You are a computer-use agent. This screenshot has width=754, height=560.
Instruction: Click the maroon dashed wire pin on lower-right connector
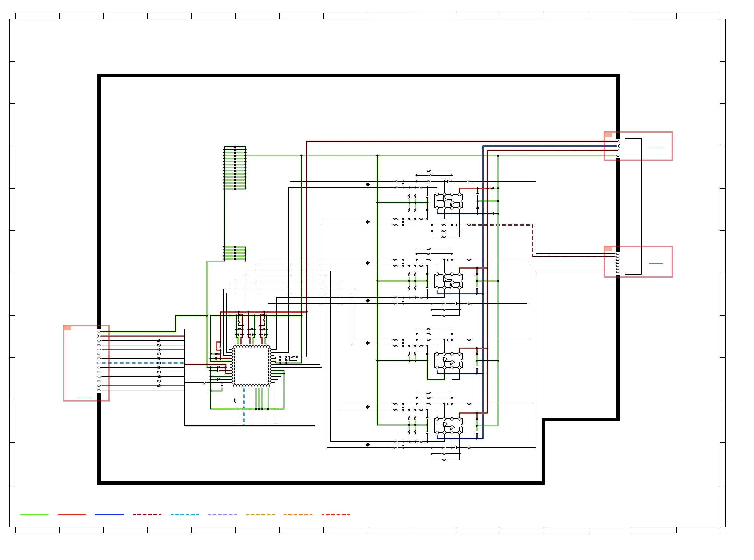point(618,257)
